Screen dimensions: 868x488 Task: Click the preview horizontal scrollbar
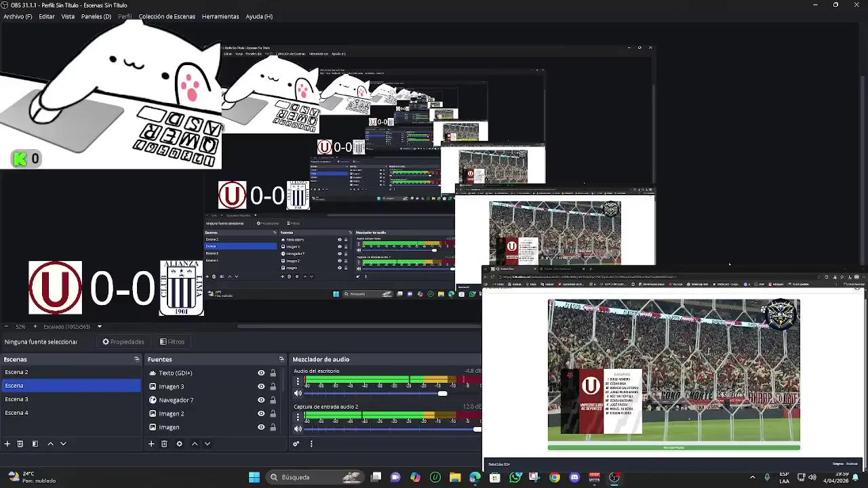point(359,327)
